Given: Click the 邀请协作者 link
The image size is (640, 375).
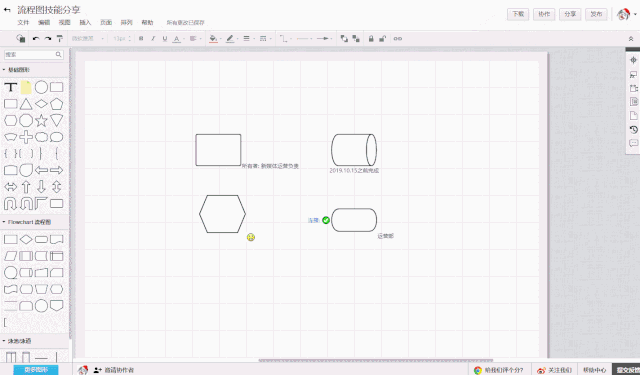Looking at the screenshot, I should coord(114,370).
